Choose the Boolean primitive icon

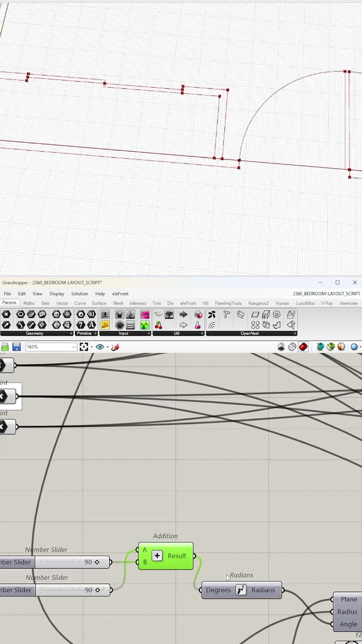(81, 314)
